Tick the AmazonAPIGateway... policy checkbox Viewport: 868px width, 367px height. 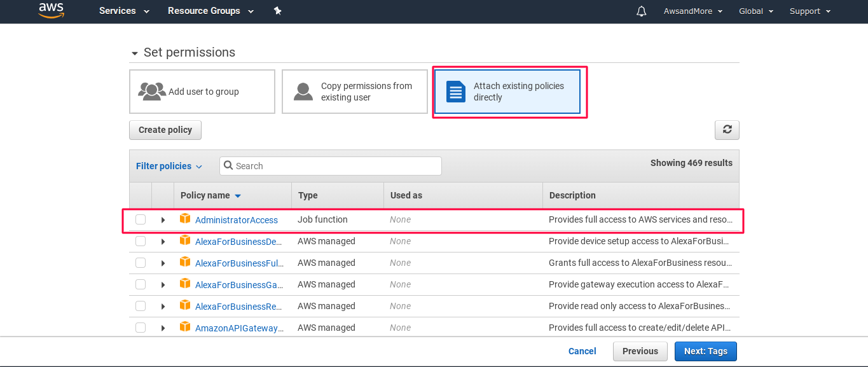[x=141, y=328]
